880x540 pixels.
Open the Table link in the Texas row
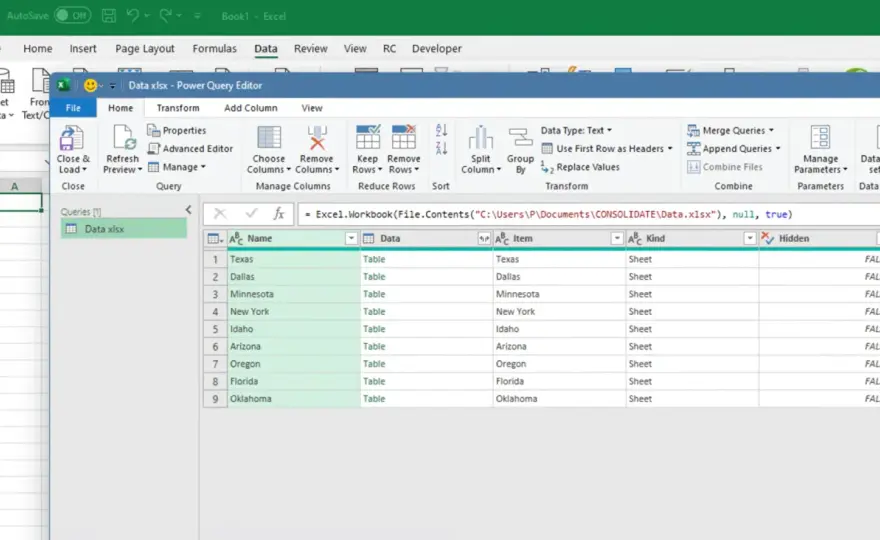pos(374,259)
